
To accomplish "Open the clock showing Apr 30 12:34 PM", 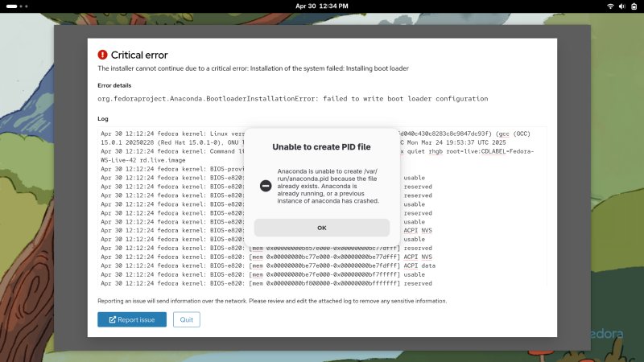I will pos(321,6).
